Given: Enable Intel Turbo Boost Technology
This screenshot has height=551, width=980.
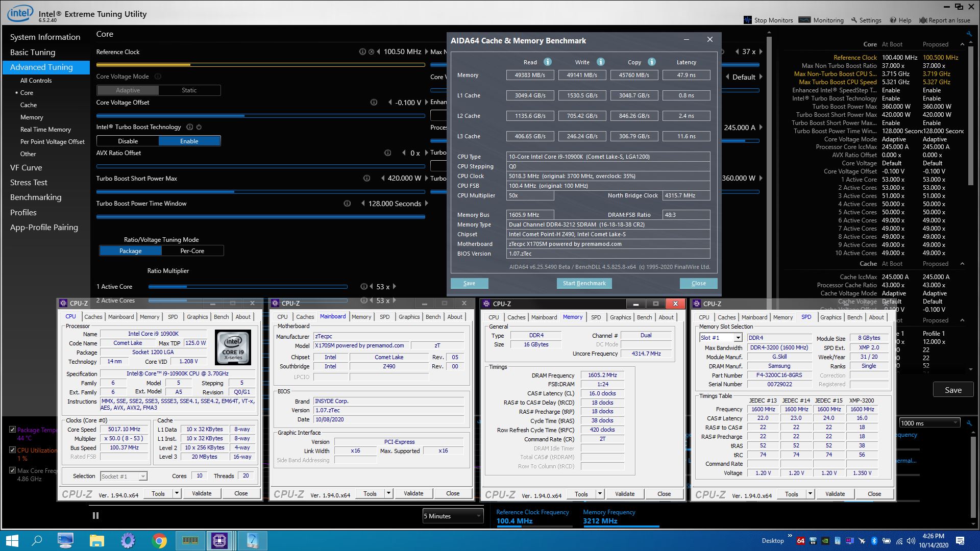Looking at the screenshot, I should (189, 141).
